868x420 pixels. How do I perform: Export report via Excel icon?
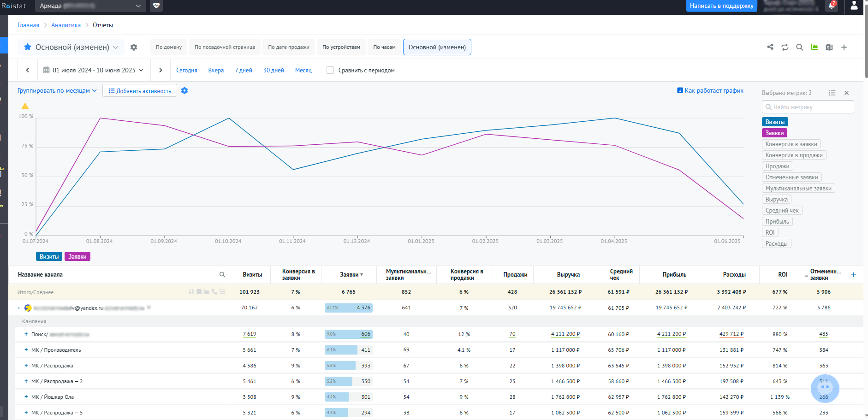829,47
